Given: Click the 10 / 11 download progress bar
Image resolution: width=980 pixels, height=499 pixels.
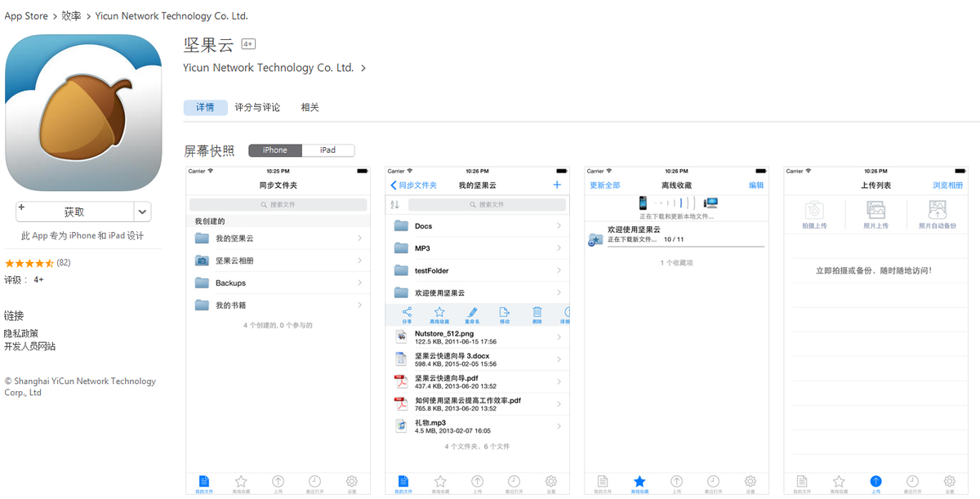Looking at the screenshot, I should [x=686, y=245].
